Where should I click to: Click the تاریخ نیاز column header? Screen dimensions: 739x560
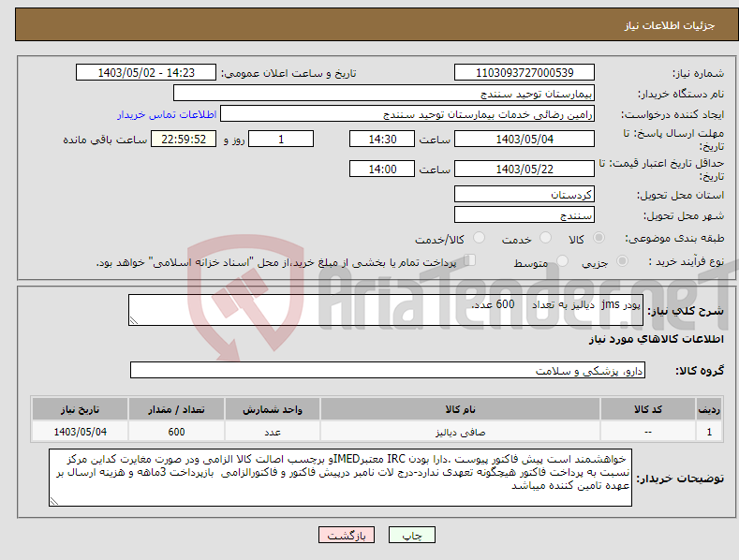click(81, 409)
